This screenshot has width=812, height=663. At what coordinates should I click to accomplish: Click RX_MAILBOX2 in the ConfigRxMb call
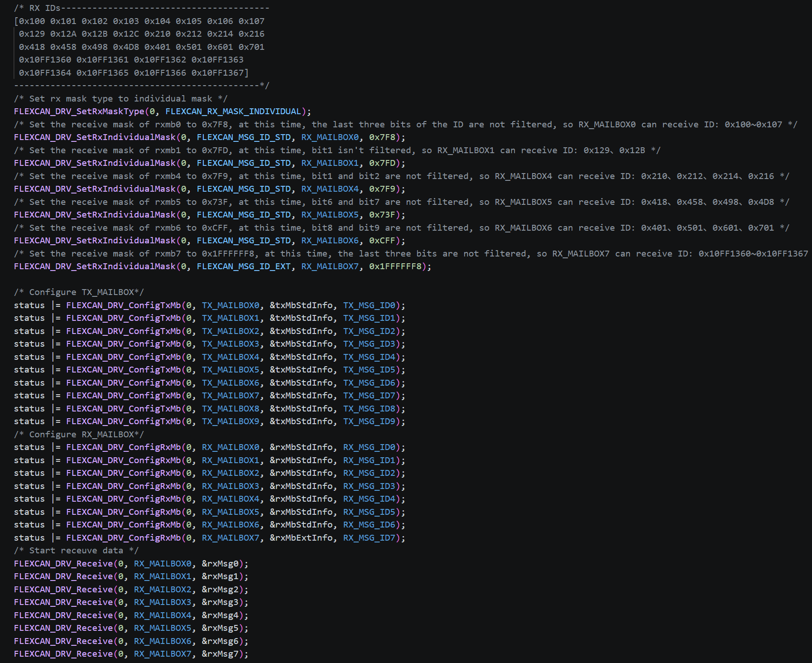(231, 473)
